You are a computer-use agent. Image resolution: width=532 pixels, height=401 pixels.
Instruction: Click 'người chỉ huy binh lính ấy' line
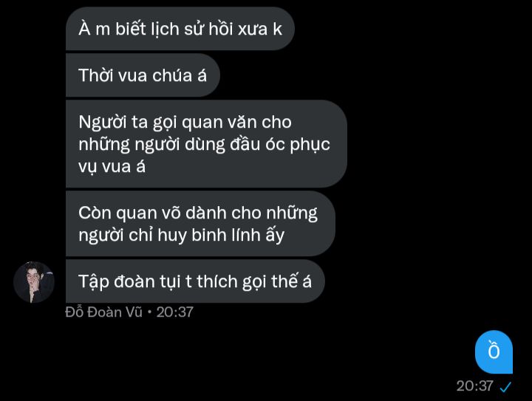181,236
